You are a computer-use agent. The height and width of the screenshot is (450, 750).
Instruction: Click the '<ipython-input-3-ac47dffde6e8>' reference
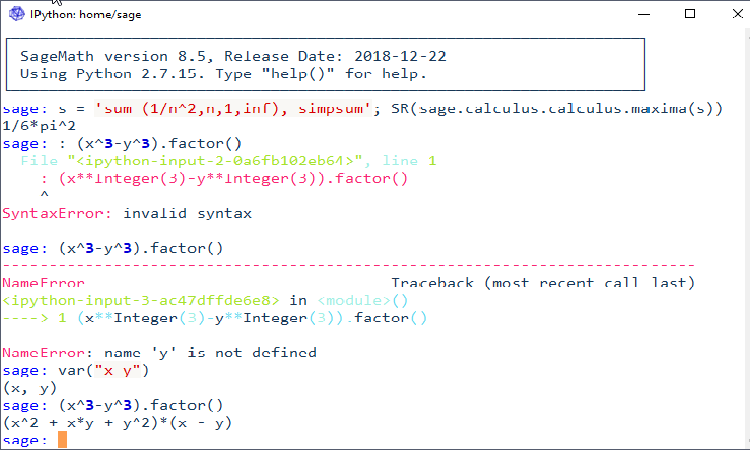pyautogui.click(x=141, y=300)
